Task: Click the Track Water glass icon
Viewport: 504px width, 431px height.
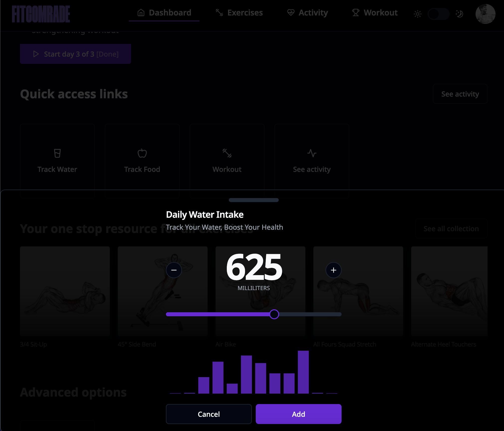Action: [x=57, y=153]
